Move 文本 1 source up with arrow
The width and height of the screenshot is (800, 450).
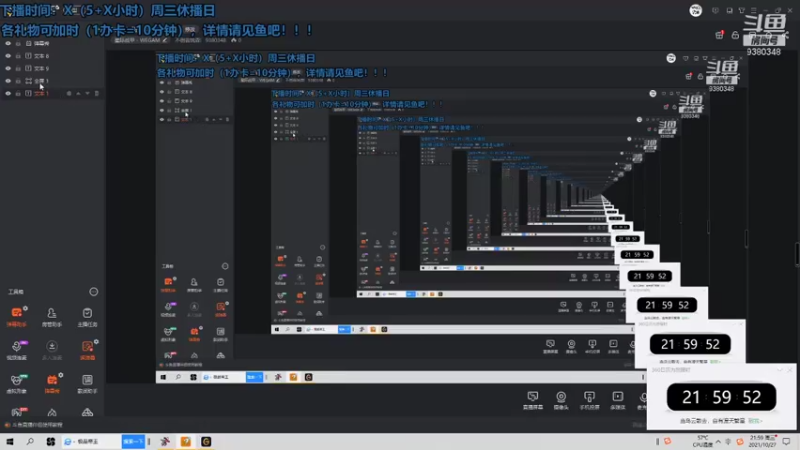tap(78, 93)
